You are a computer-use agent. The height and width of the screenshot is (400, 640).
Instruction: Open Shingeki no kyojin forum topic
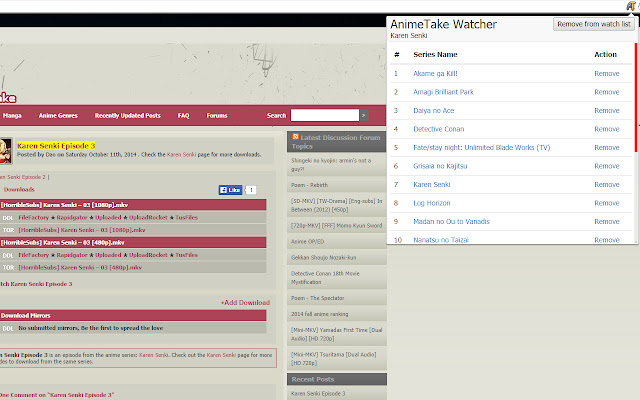pyautogui.click(x=331, y=164)
